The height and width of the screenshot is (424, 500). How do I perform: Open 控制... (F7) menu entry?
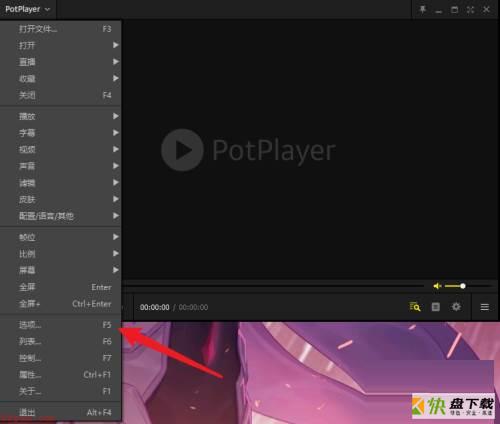pos(60,358)
